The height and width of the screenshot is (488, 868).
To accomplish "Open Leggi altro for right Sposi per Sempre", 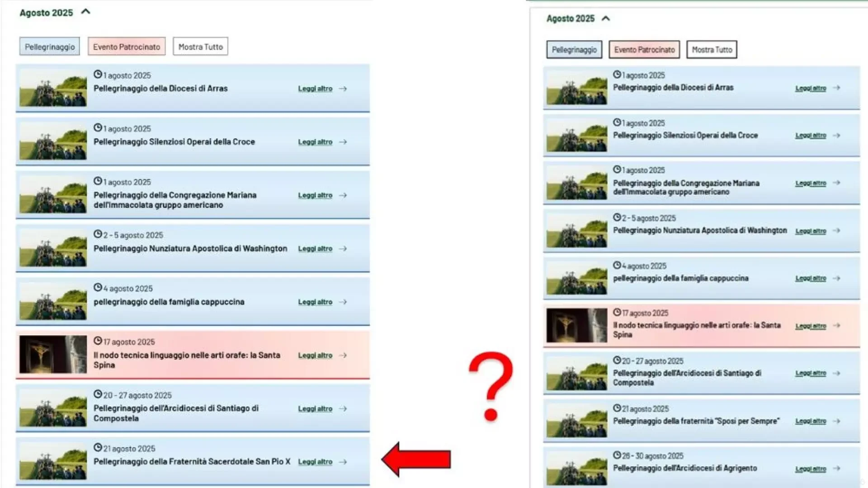I will pyautogui.click(x=811, y=421).
